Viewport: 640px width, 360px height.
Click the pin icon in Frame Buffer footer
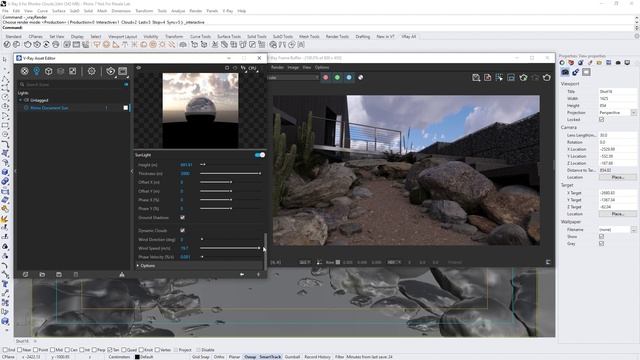coord(319,262)
